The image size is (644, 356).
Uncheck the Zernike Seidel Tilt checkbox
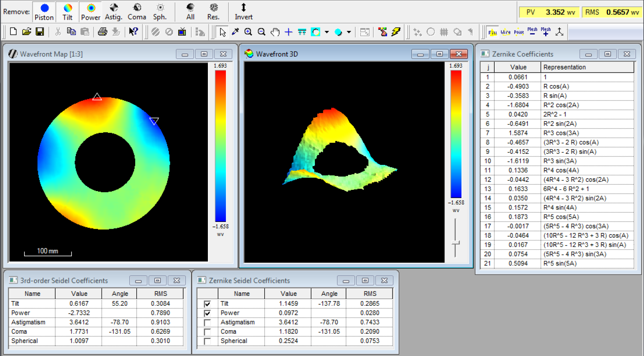pyautogui.click(x=207, y=304)
